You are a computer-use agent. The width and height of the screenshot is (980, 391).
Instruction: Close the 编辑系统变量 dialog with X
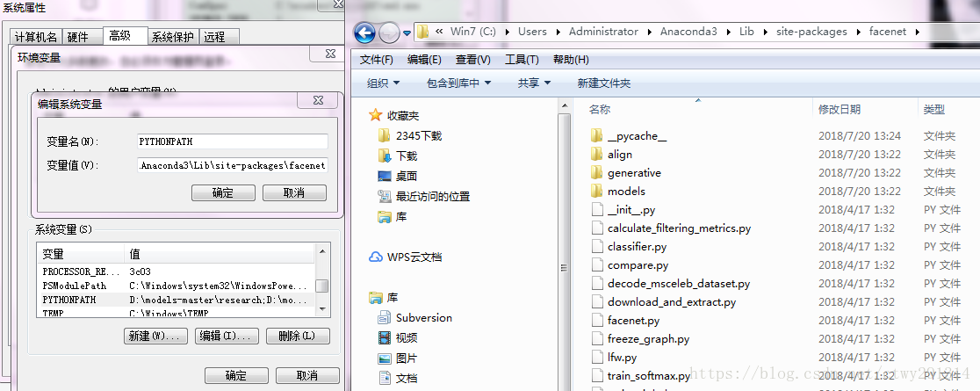coord(319,100)
